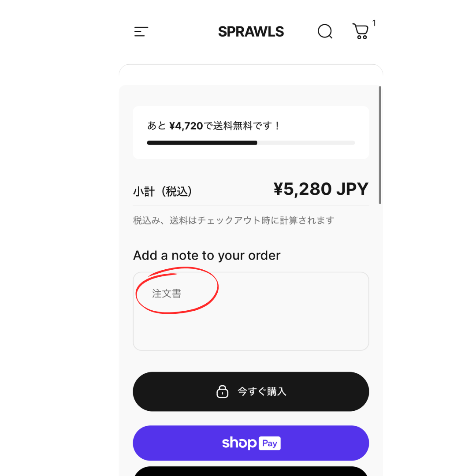476x476 pixels.
Task: Open the hamburger navigation menu
Action: point(141,32)
